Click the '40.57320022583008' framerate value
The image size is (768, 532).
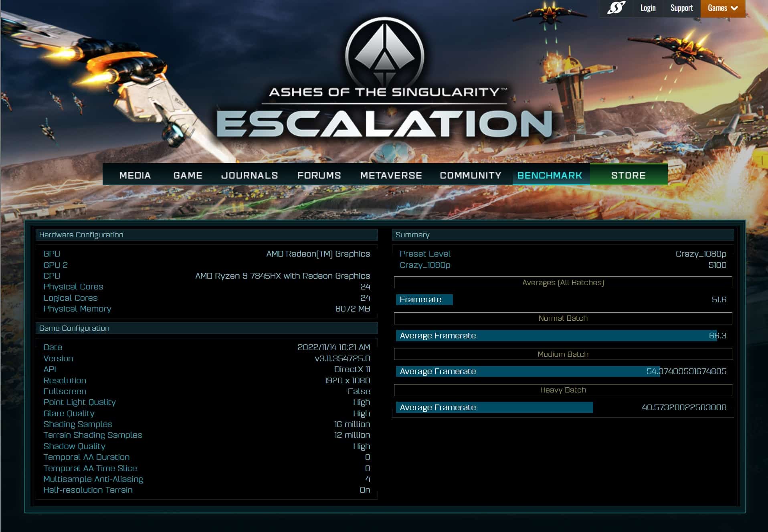point(684,407)
